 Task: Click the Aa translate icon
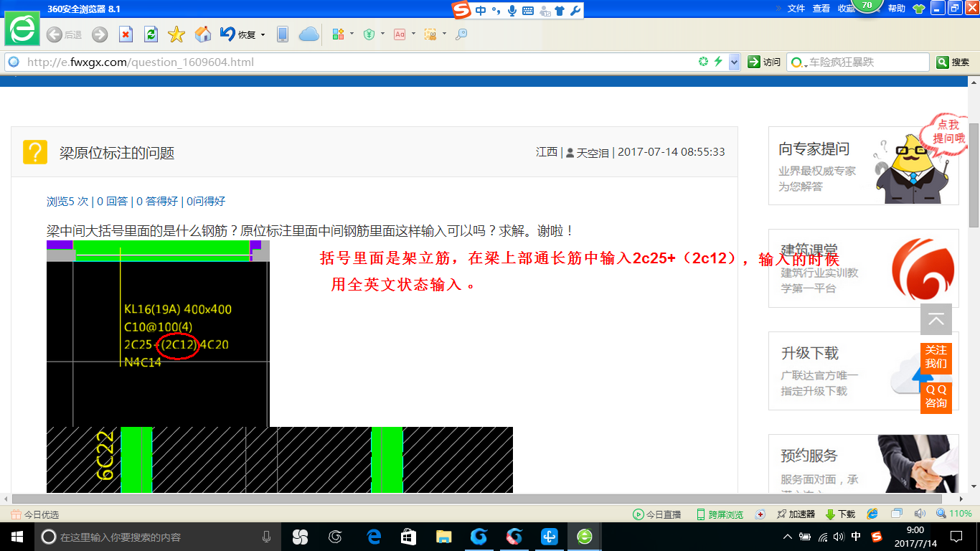[400, 34]
